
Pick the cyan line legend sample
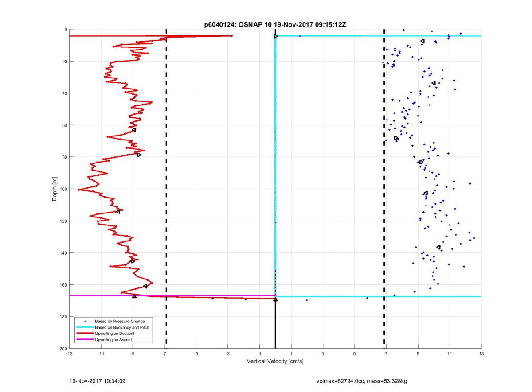(85, 327)
